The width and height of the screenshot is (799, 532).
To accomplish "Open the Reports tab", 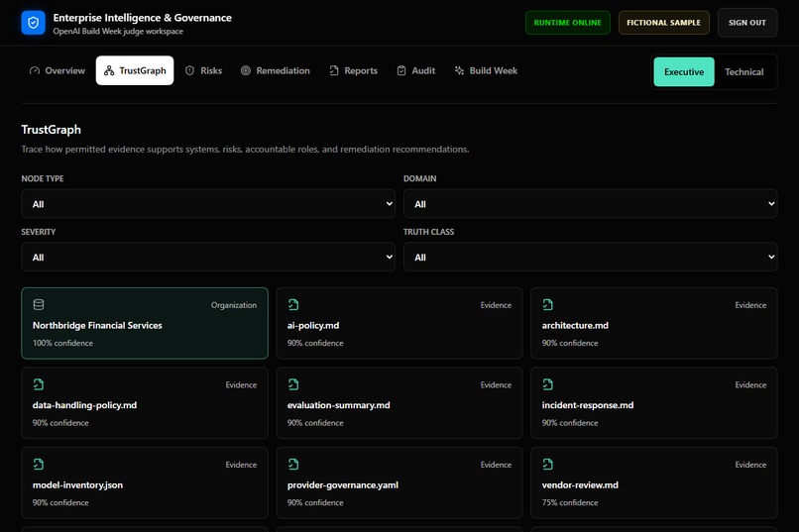I will (x=353, y=70).
